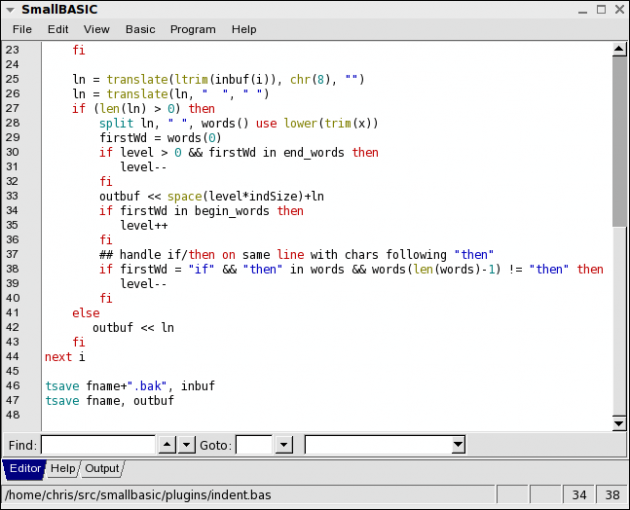Image resolution: width=630 pixels, height=510 pixels.
Task: Open the Edit menu
Action: [x=58, y=29]
